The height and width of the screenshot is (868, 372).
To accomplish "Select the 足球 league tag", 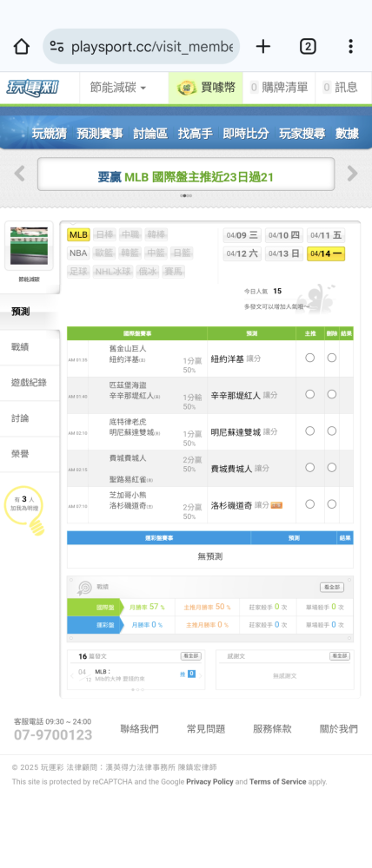I will coord(79,271).
